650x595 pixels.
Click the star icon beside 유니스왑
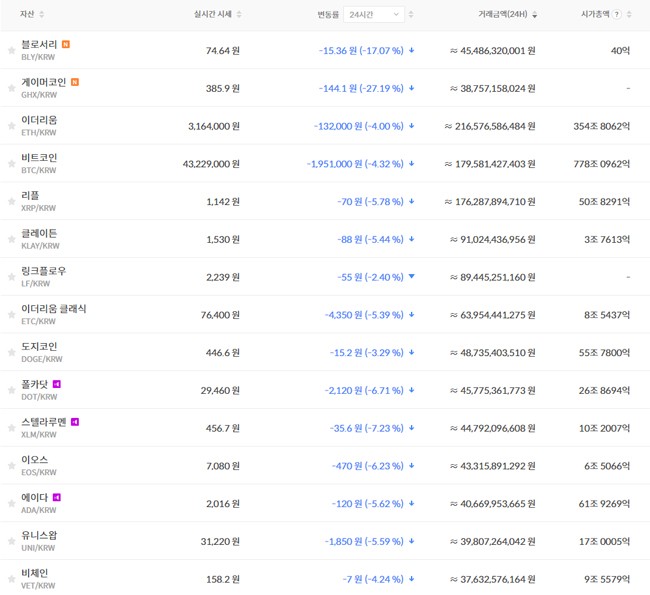[12, 541]
